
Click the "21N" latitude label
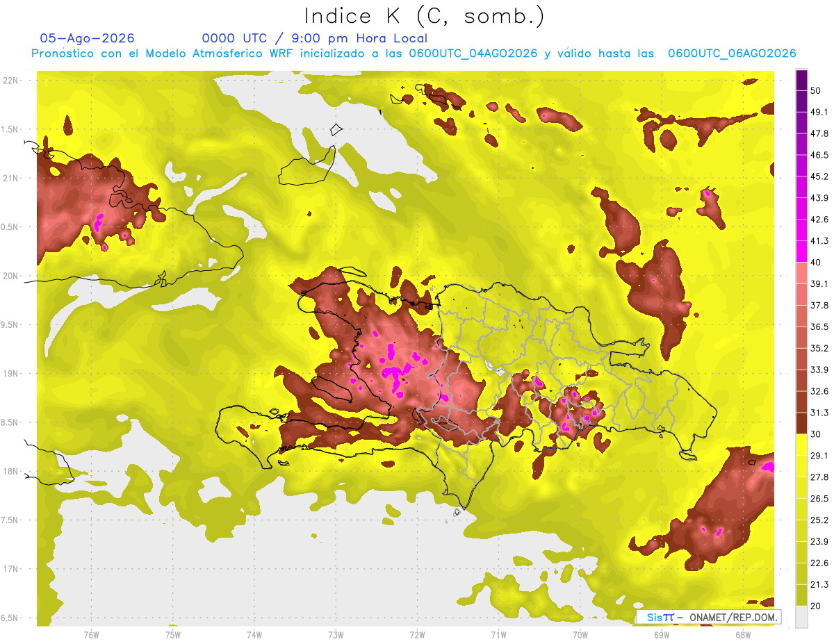(x=10, y=179)
